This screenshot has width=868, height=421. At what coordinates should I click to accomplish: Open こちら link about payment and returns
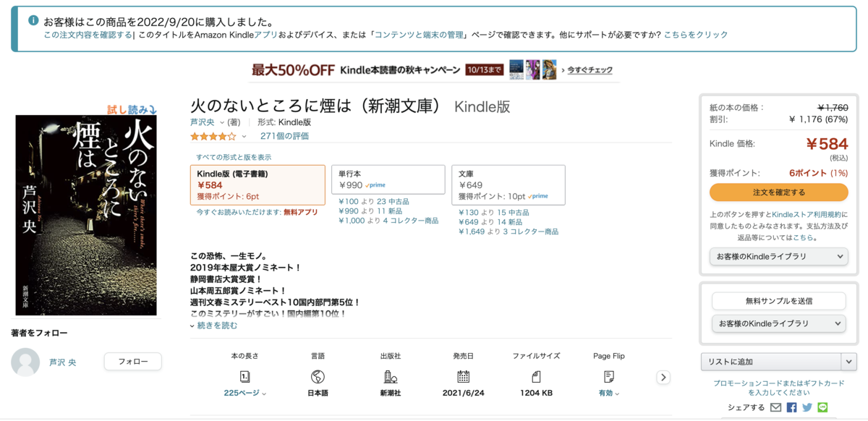(x=803, y=237)
